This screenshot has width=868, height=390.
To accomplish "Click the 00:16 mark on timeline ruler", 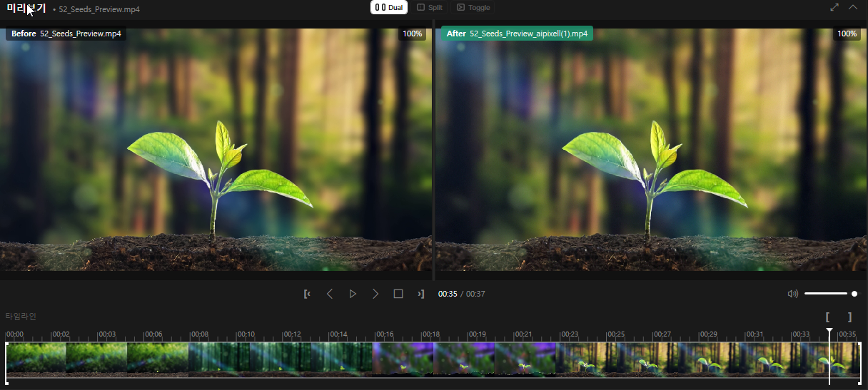I will pyautogui.click(x=385, y=334).
